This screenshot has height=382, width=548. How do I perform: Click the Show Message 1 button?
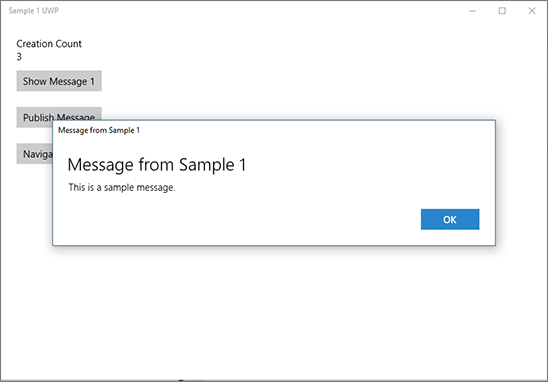coord(59,81)
